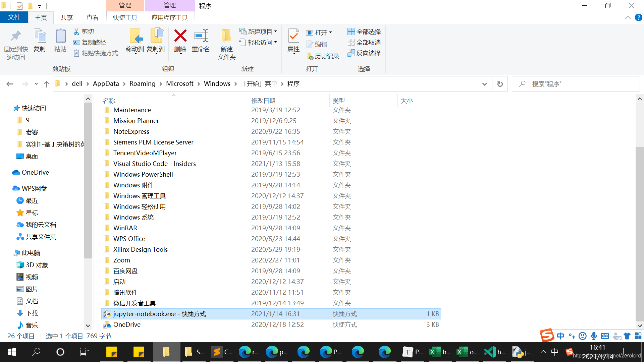Click the Sogou microphone voice input icon
Screen dimensions: 644x362
point(594,336)
